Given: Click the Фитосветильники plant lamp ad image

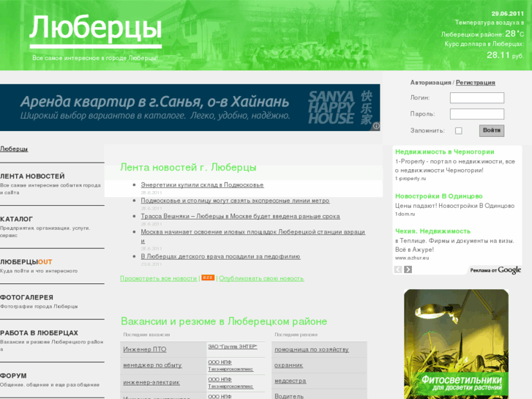Looking at the screenshot, I should tap(456, 344).
